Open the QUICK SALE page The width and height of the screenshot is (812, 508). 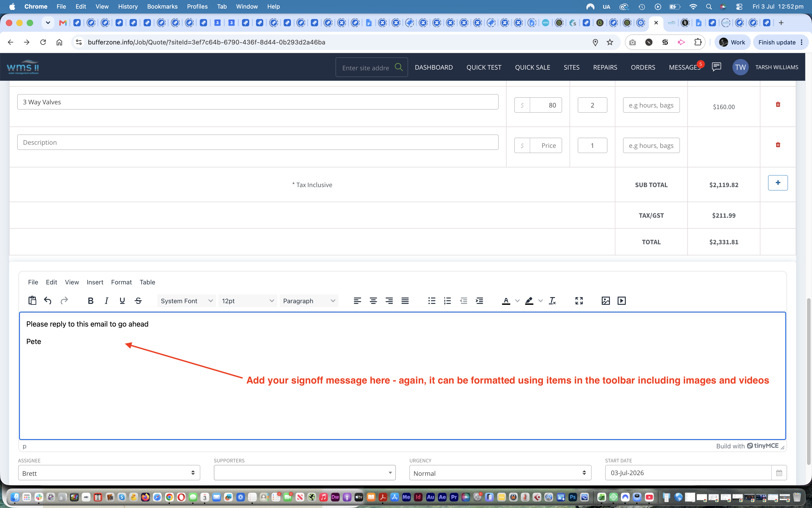click(532, 67)
